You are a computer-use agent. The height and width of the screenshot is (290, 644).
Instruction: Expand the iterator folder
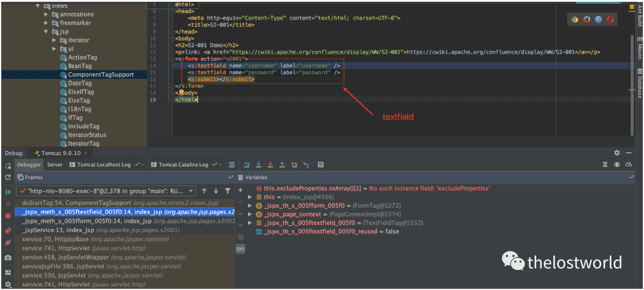point(55,40)
